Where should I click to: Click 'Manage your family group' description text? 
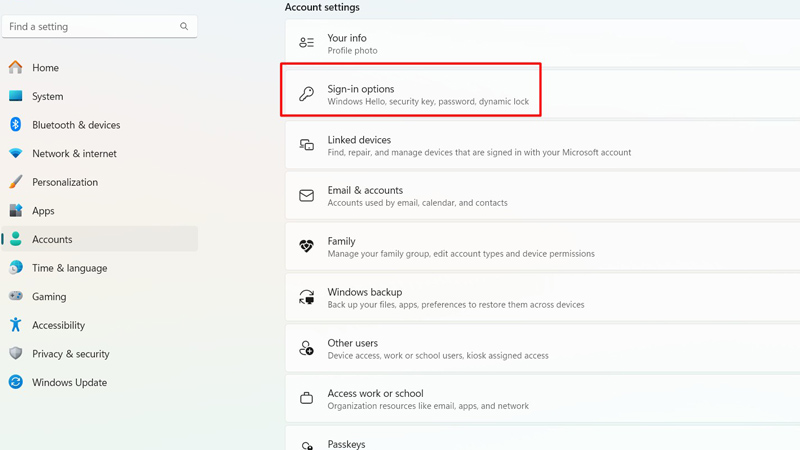pyautogui.click(x=461, y=254)
